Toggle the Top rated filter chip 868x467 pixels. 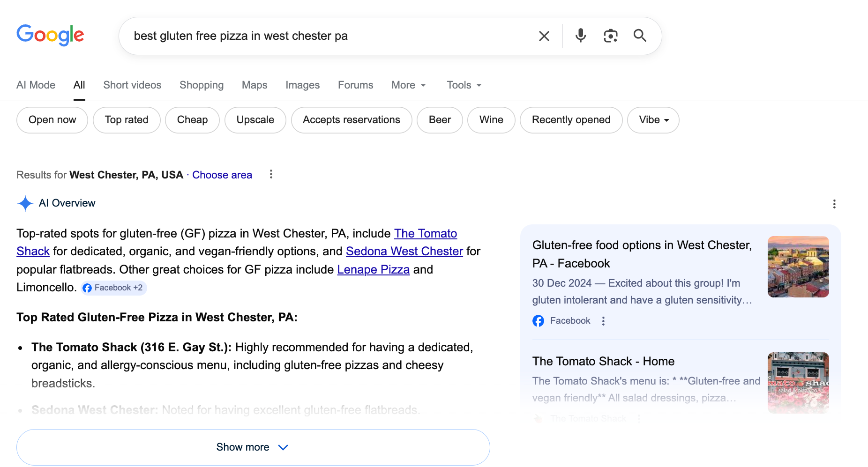pyautogui.click(x=127, y=120)
